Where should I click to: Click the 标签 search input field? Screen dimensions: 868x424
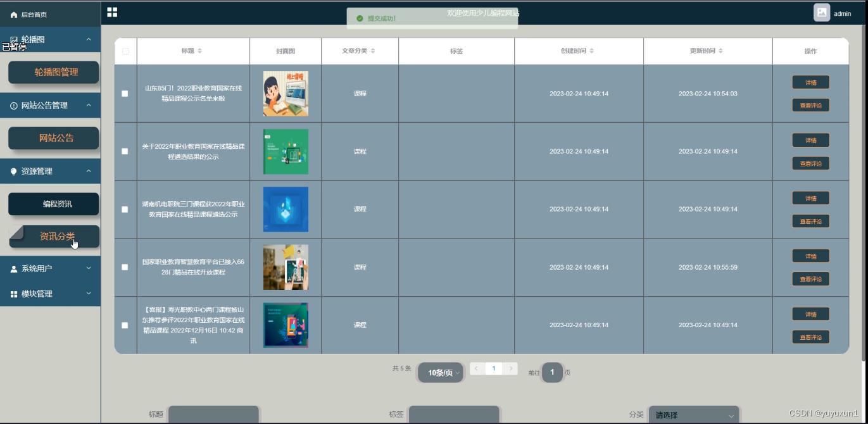[454, 415]
